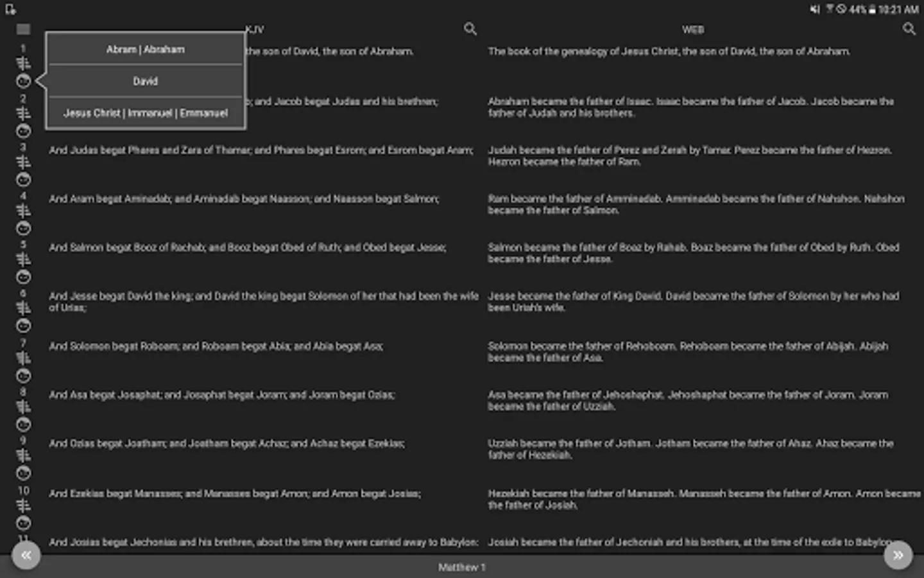The width and height of the screenshot is (924, 578).
Task: Open the cross-references icon for verse 8
Action: (23, 407)
